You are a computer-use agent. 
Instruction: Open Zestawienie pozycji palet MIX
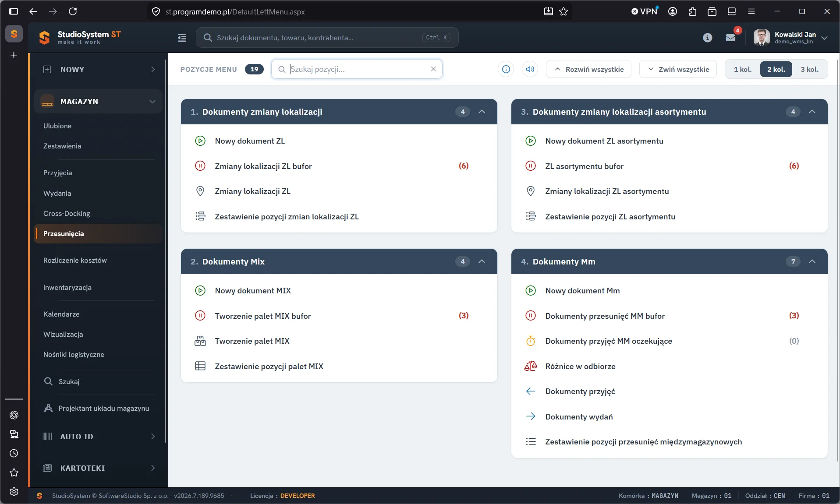point(269,367)
